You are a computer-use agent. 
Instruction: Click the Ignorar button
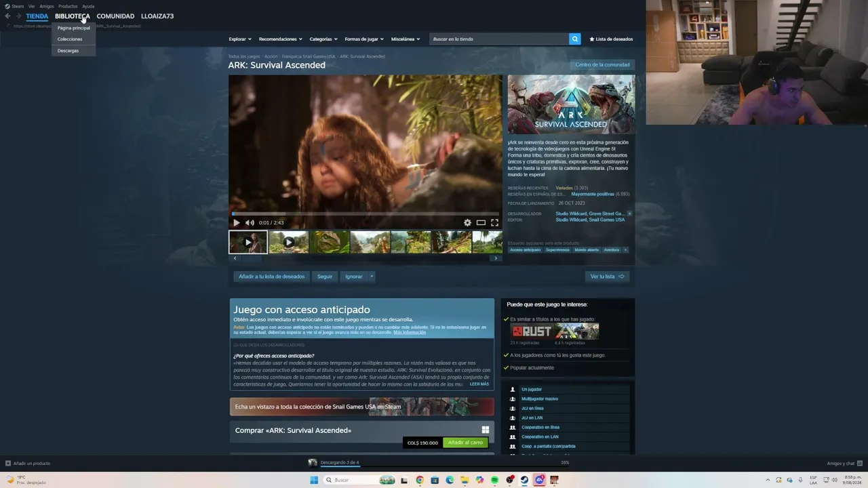click(x=354, y=277)
